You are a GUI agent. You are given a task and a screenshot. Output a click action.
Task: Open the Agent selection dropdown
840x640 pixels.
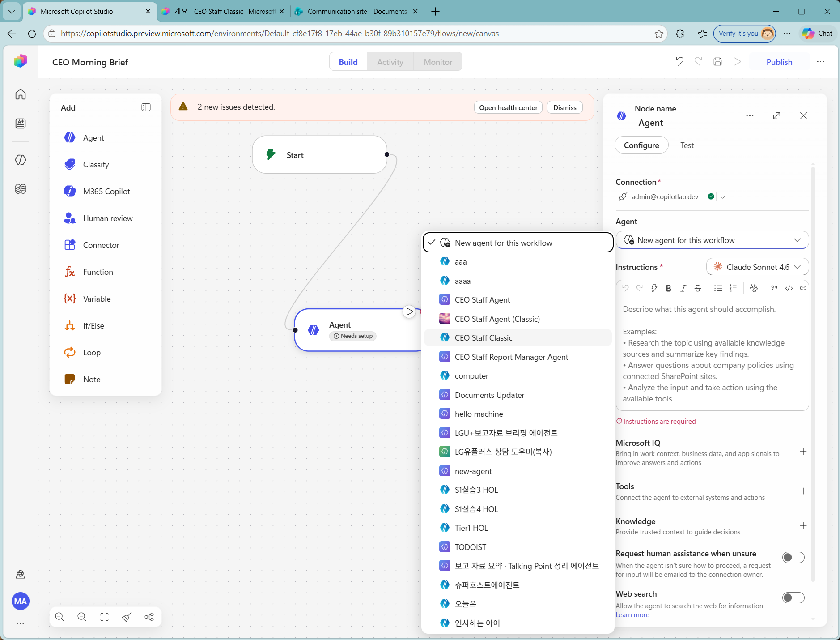click(713, 240)
